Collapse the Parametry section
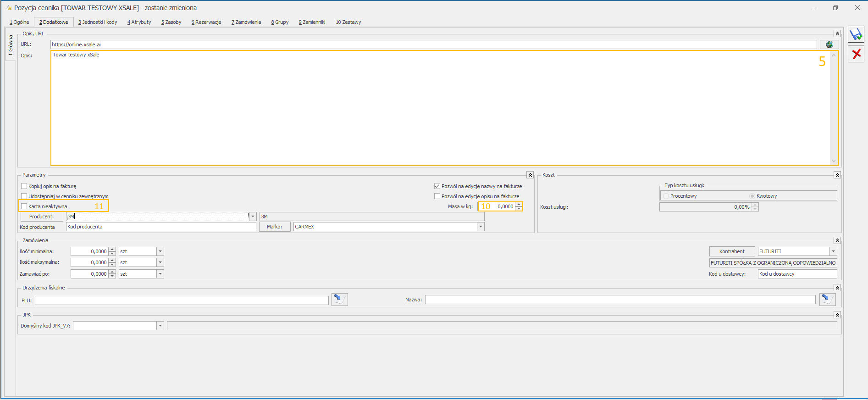Image resolution: width=868 pixels, height=400 pixels. pos(530,175)
